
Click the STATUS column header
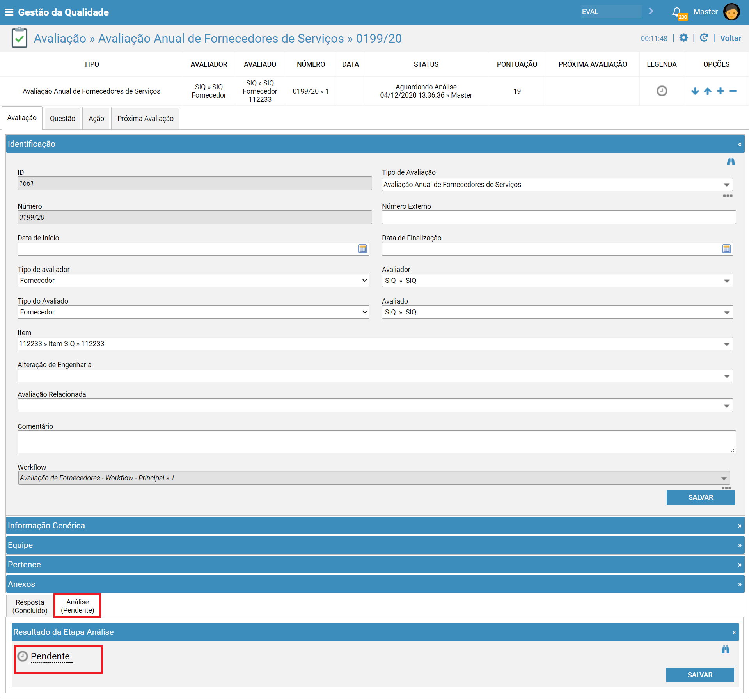coord(426,64)
